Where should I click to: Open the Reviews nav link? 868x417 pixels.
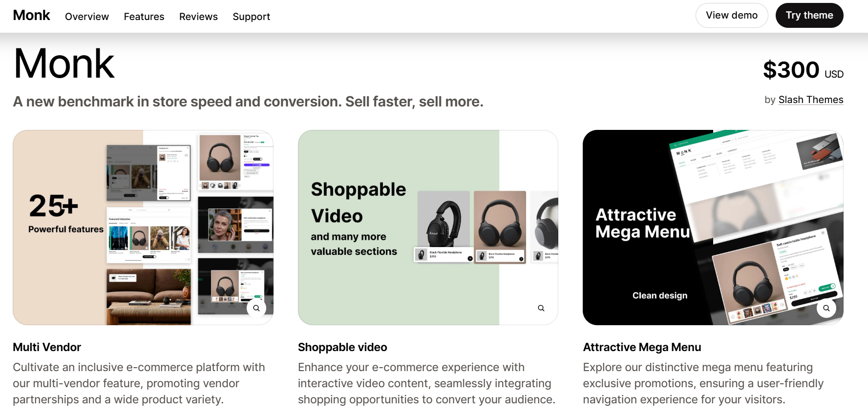[x=198, y=17]
